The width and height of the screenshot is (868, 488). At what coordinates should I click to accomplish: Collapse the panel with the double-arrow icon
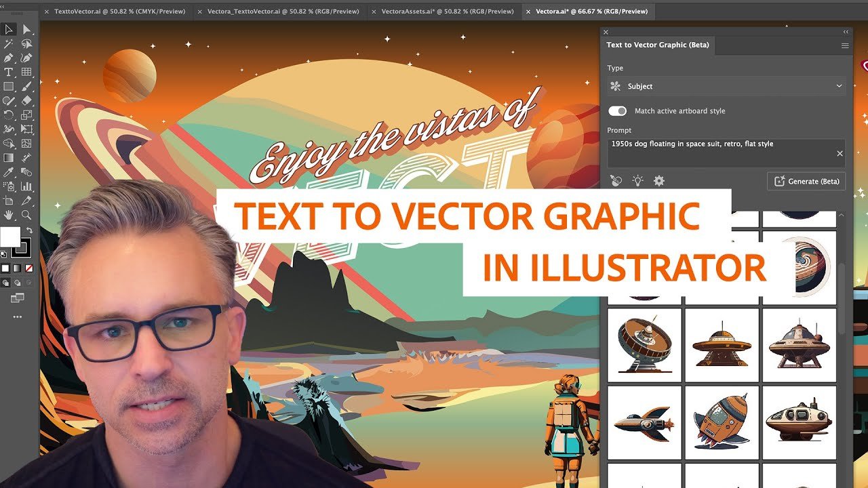846,32
